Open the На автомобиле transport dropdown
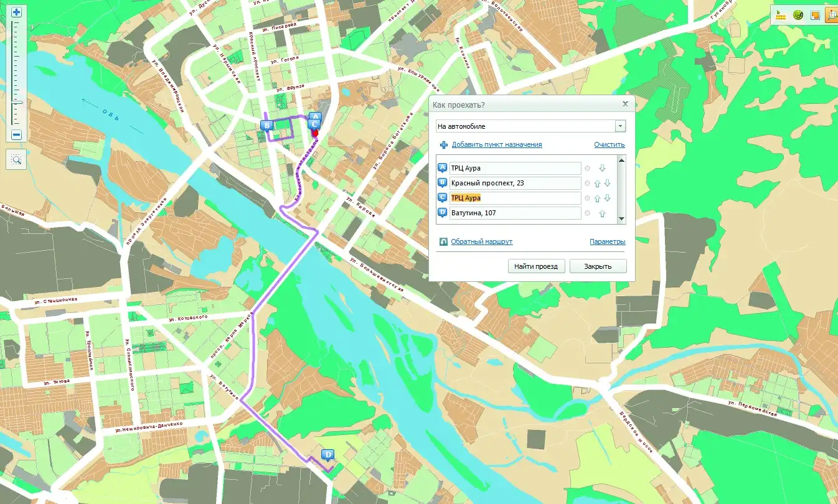The image size is (838, 504). point(619,126)
